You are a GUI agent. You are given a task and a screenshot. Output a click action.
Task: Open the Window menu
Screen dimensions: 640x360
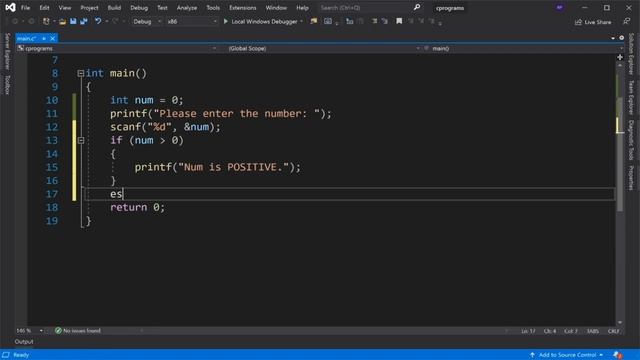click(276, 8)
